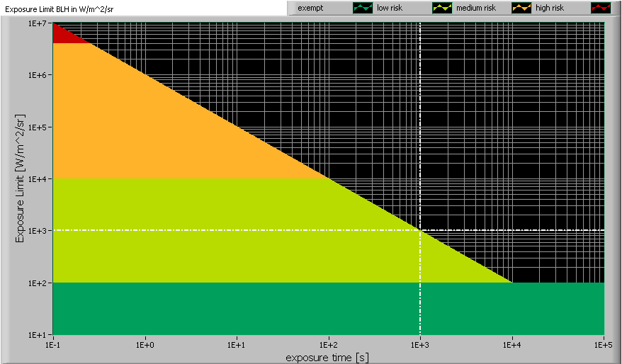Click the 'exposure time [s]' x-axis label

pos(327,358)
